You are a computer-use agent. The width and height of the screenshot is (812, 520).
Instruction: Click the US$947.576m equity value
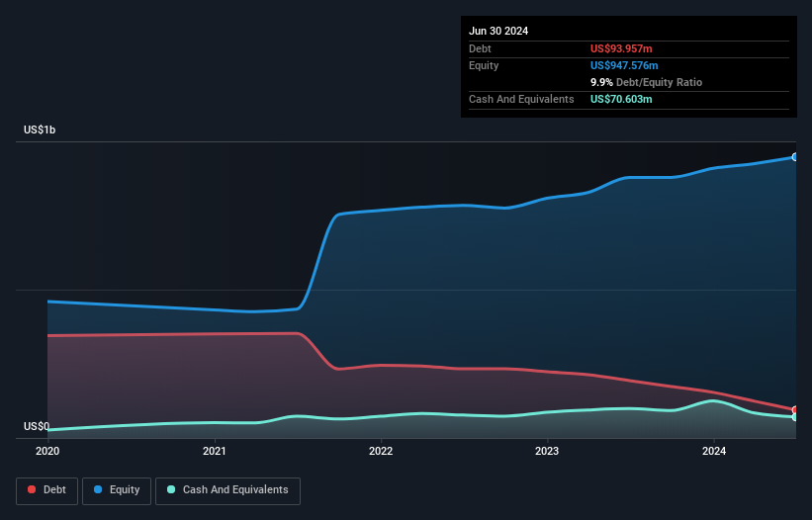tap(624, 65)
